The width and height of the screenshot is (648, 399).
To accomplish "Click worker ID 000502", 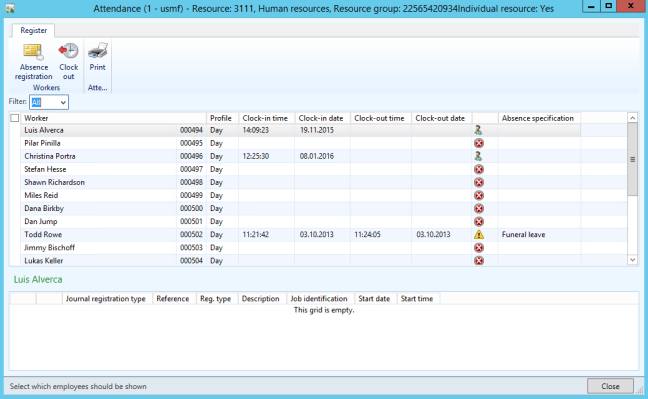I will (191, 234).
